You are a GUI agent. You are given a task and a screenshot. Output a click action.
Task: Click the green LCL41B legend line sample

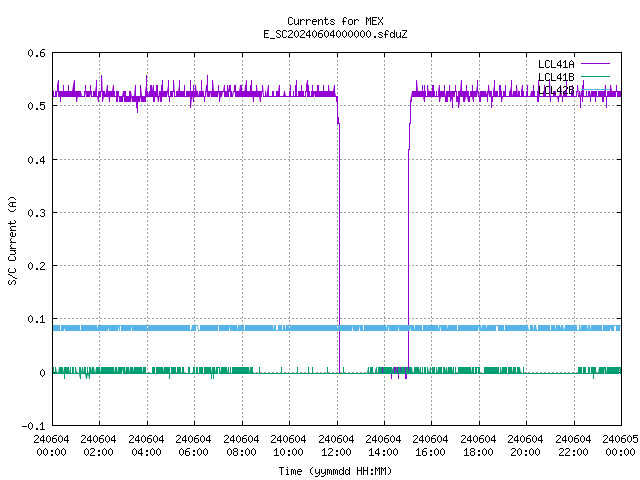595,76
